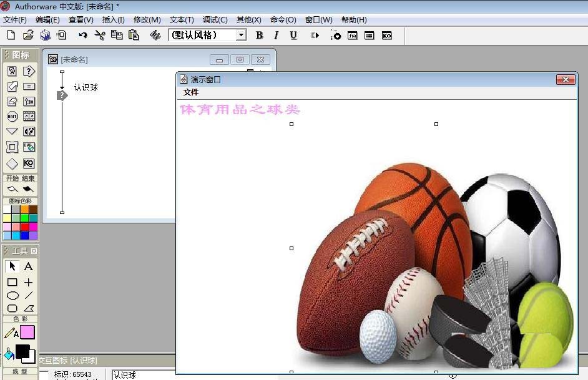Select the Motion icon in palette
Image resolution: width=588 pixels, height=380 pixels.
point(12,87)
